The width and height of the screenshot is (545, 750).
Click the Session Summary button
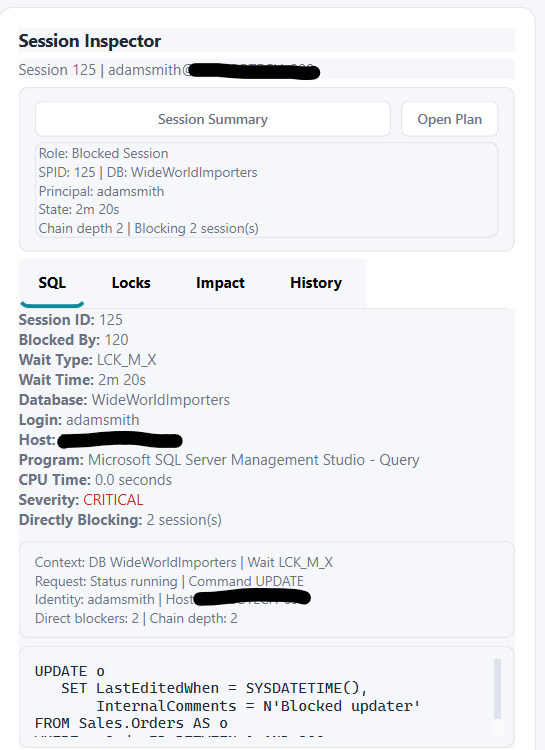coord(212,119)
